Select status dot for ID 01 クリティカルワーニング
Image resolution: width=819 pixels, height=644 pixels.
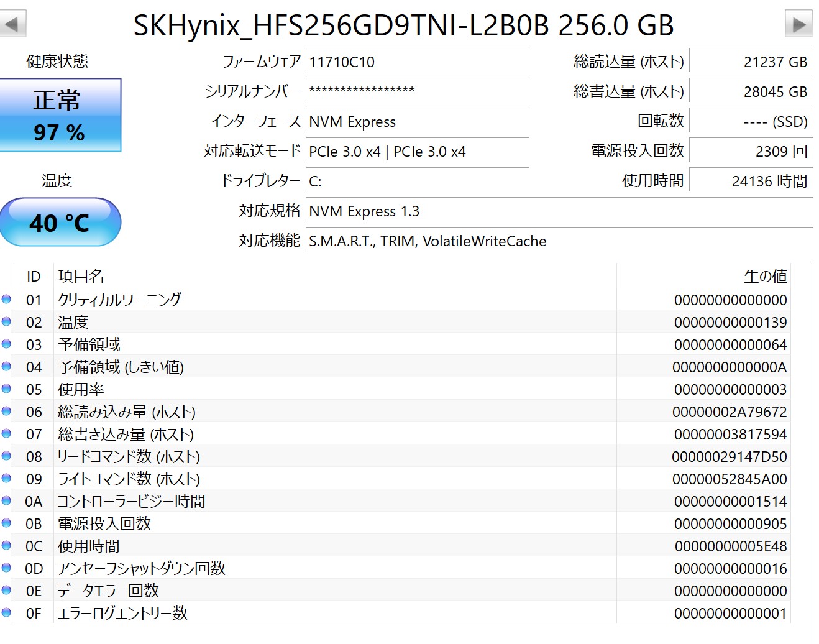click(6, 299)
